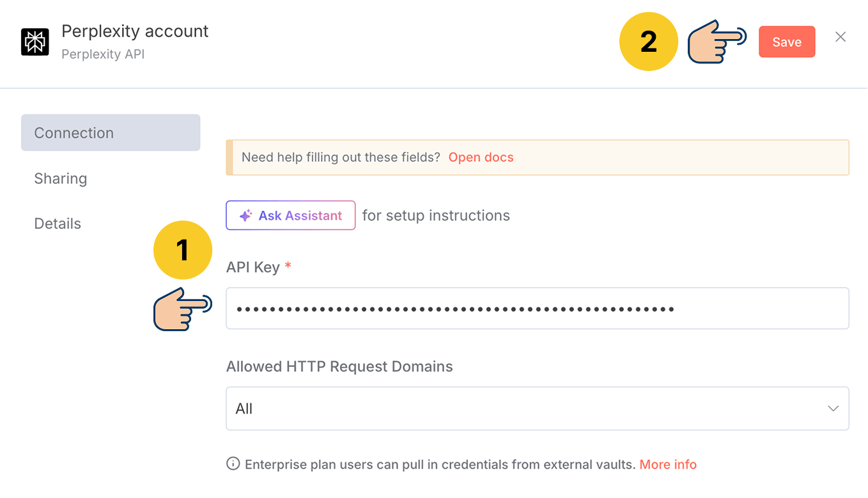Viewport: 868px width, 498px height.
Task: Click the yellow step marker numbered 2
Action: tap(649, 41)
